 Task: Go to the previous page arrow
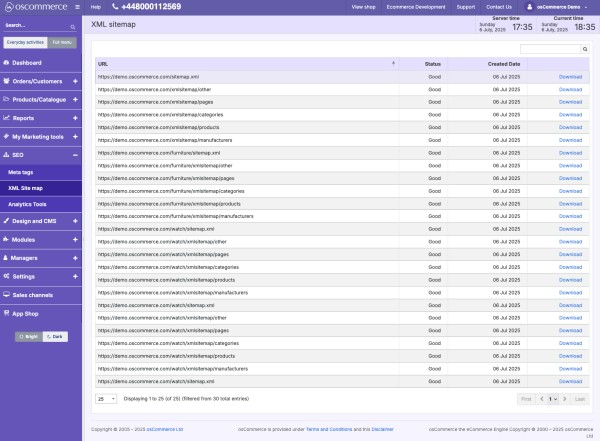pos(541,399)
